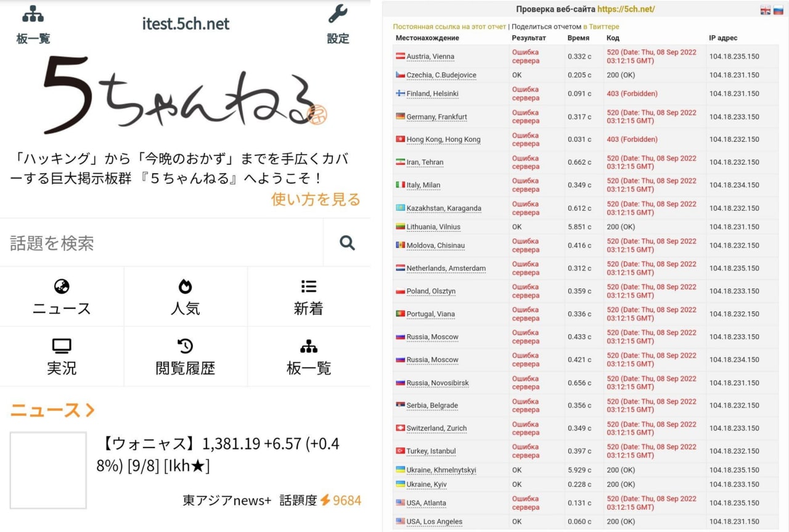789x532 pixels.
Task: Click the Austria, Vienna location
Action: click(430, 57)
